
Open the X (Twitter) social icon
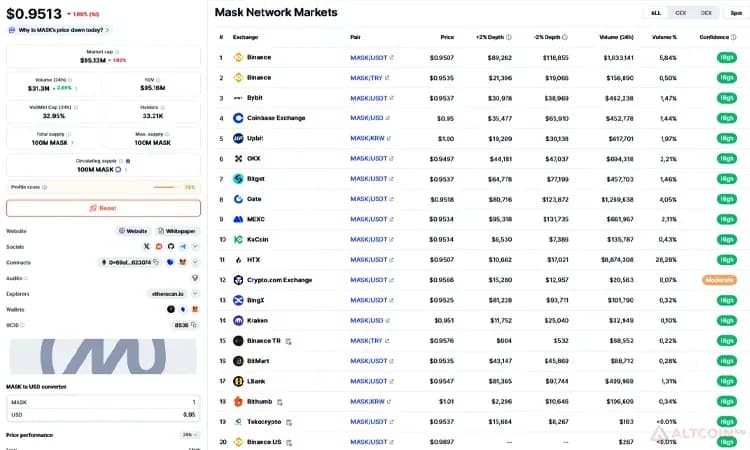146,246
